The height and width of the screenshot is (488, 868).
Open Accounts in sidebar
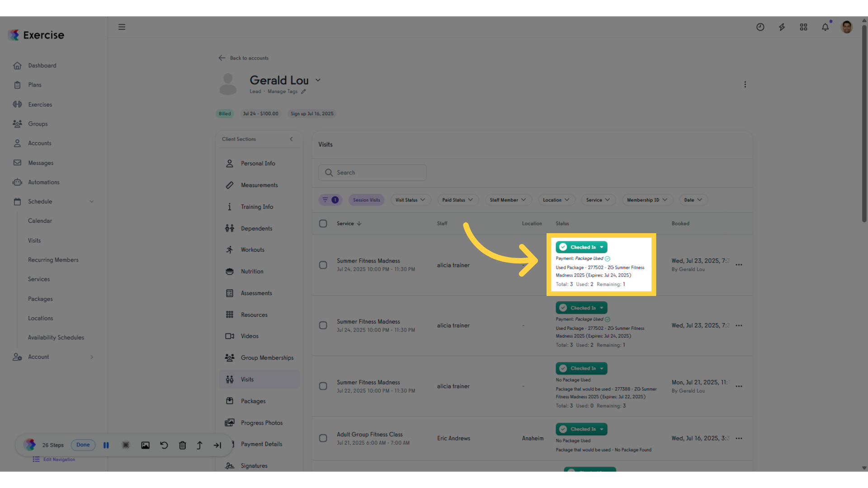[x=40, y=143]
